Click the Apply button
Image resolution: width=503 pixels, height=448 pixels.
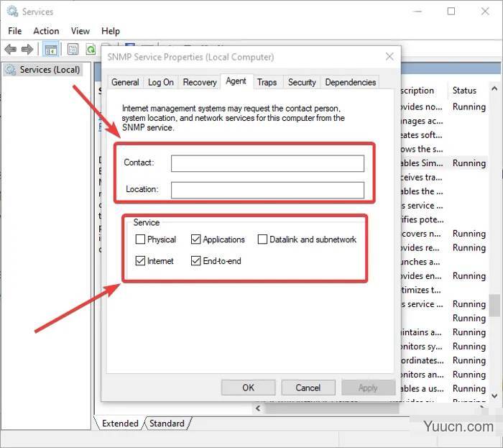click(x=368, y=388)
